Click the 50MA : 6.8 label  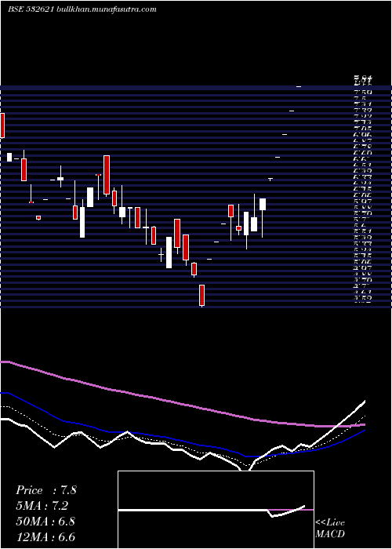[x=45, y=522]
